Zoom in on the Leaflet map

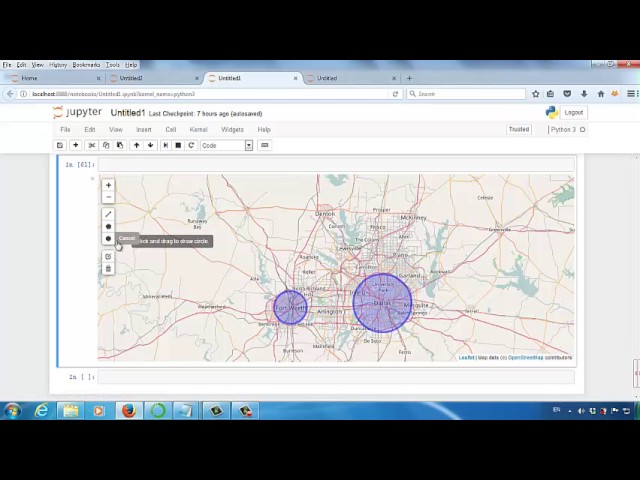click(108, 185)
